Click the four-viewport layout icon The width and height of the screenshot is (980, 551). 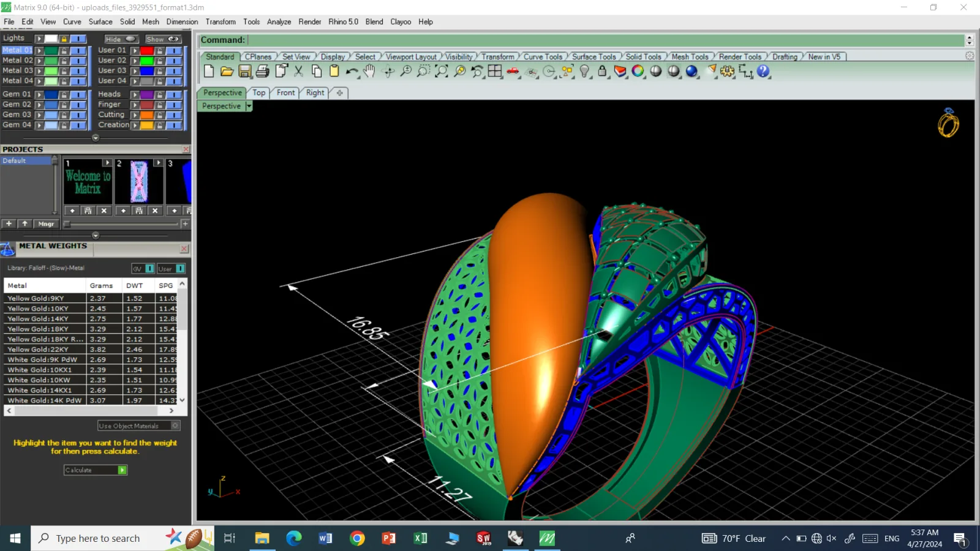click(495, 71)
